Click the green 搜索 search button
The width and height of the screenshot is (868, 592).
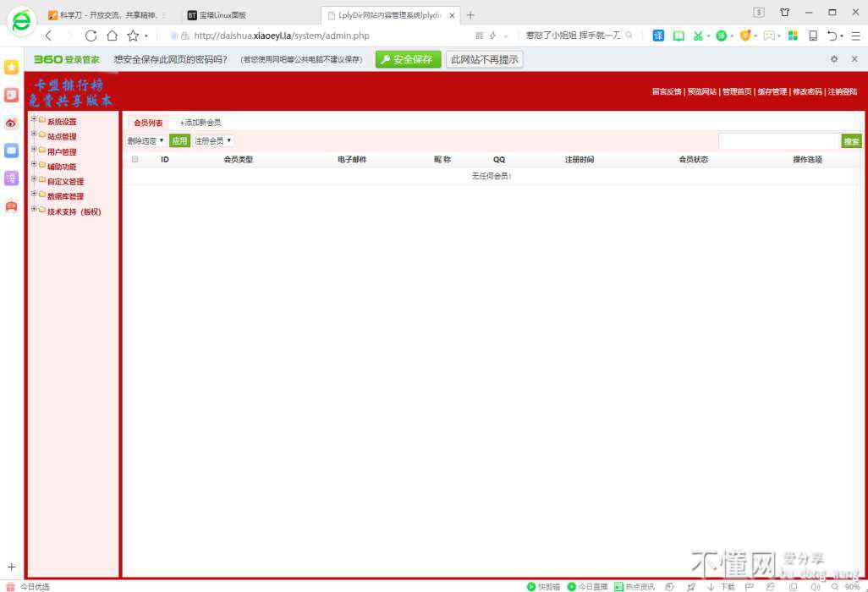[x=851, y=141]
